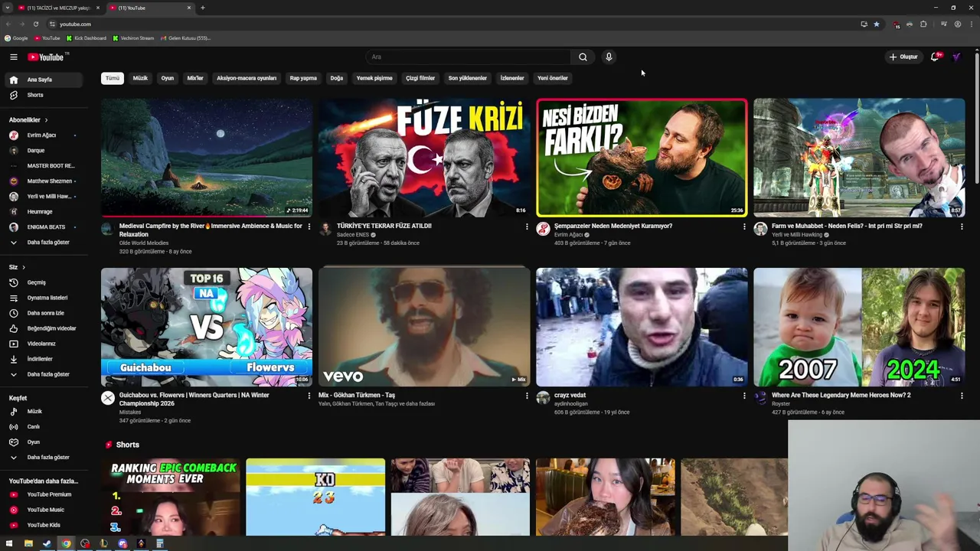Viewport: 980px width, 551px height.
Task: Open the notifications bell
Action: coord(935,57)
